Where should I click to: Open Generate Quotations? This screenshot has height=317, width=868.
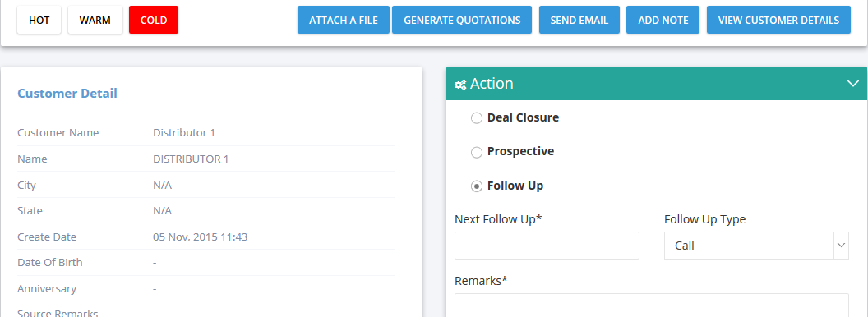click(x=462, y=20)
